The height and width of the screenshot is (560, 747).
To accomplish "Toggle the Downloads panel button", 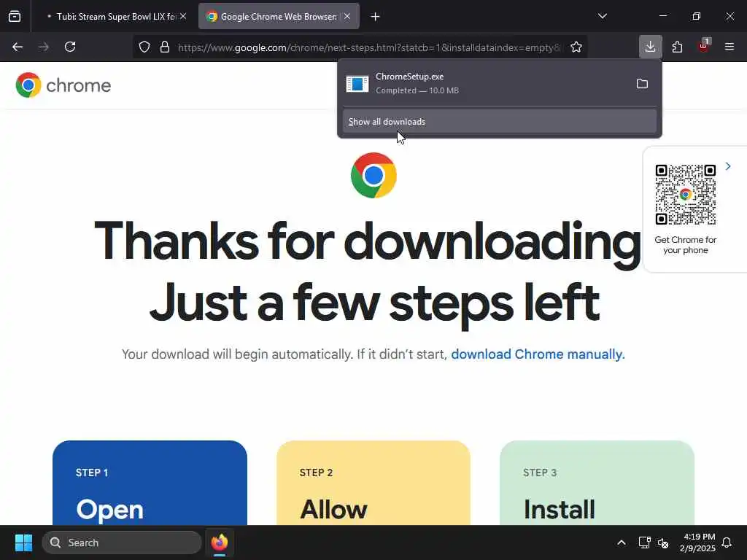I will point(650,47).
